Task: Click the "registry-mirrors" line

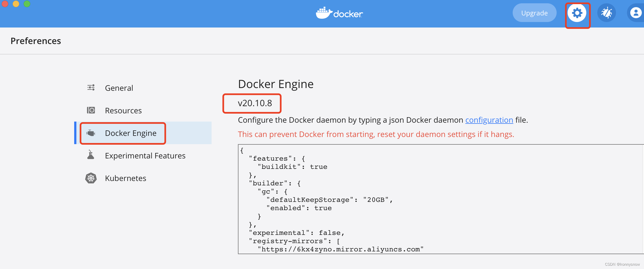Action: (x=294, y=241)
